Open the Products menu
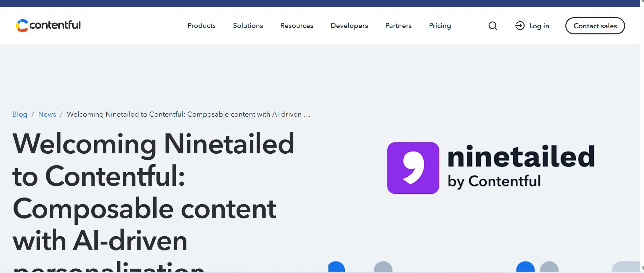 (202, 26)
